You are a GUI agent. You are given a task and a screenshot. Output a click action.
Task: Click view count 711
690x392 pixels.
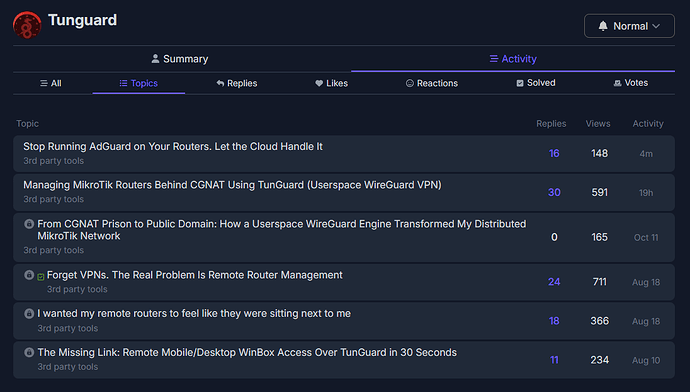[599, 282]
